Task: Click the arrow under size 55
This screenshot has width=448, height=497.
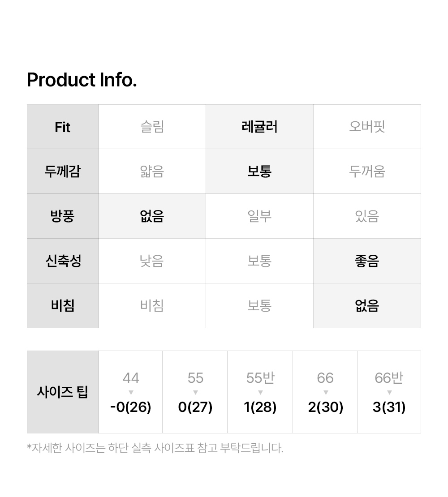Action: click(195, 393)
